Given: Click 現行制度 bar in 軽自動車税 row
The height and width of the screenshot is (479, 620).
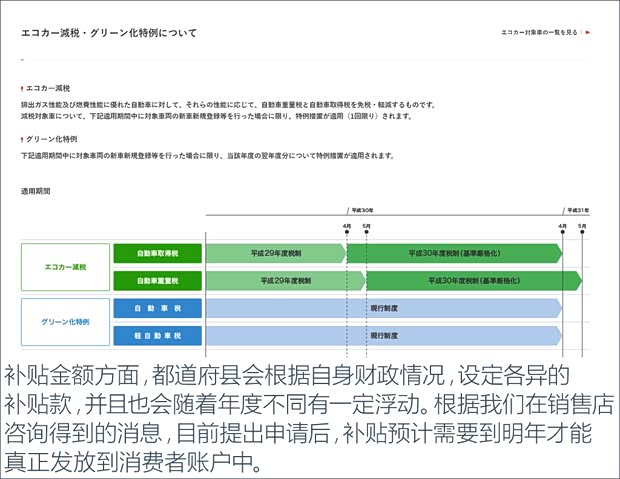Looking at the screenshot, I should (384, 336).
